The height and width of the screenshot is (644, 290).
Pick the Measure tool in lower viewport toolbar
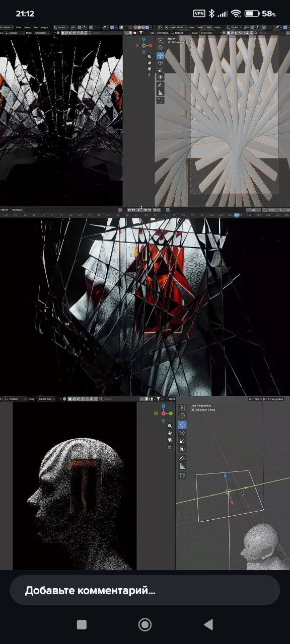182,466
